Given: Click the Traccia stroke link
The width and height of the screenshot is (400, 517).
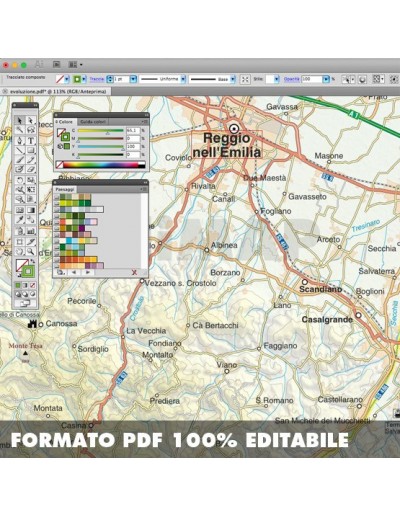Looking at the screenshot, I should [96, 79].
